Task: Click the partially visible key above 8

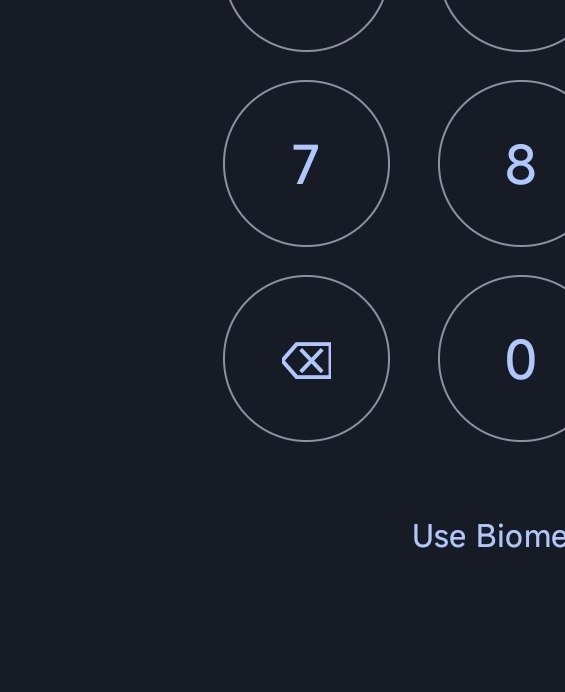Action: 503,24
